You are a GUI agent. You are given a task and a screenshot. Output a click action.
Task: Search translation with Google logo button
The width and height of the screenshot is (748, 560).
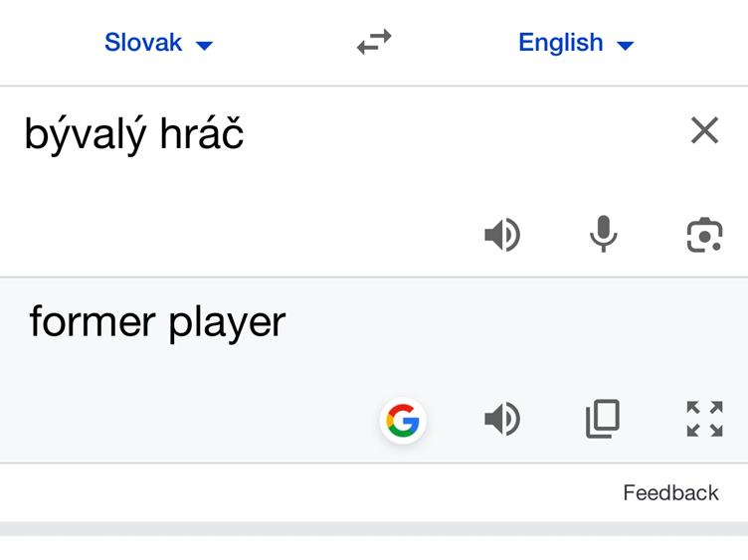(403, 420)
